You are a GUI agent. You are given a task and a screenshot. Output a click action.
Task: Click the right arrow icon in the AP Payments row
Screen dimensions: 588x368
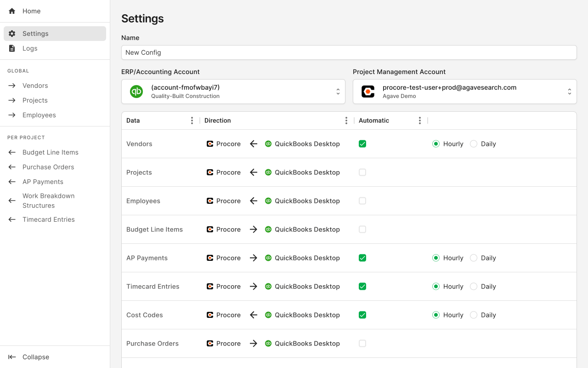coord(253,258)
